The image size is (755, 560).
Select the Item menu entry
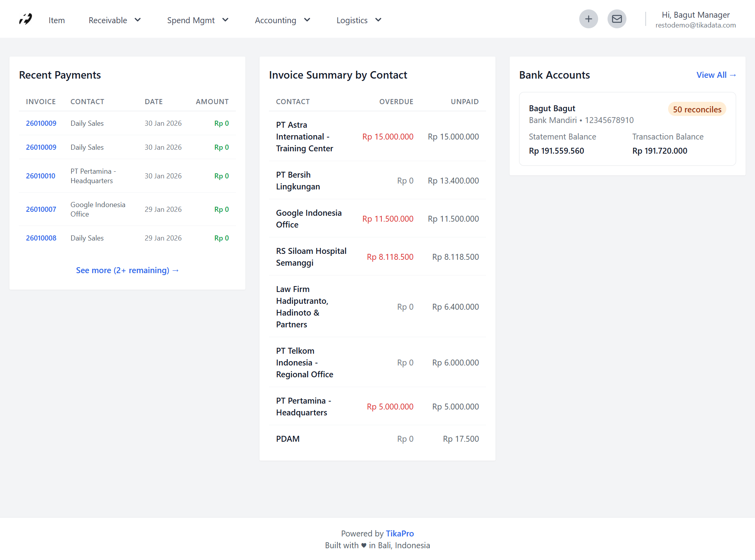pos(57,20)
